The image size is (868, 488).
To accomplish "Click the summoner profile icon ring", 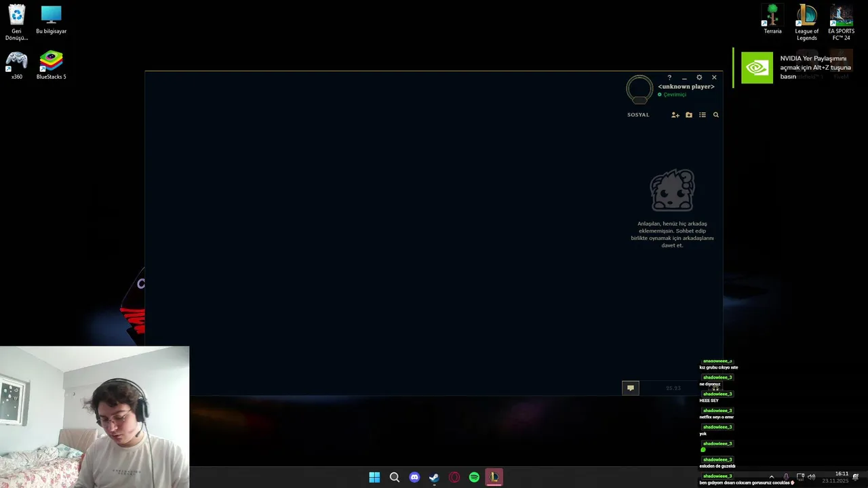I will point(639,89).
